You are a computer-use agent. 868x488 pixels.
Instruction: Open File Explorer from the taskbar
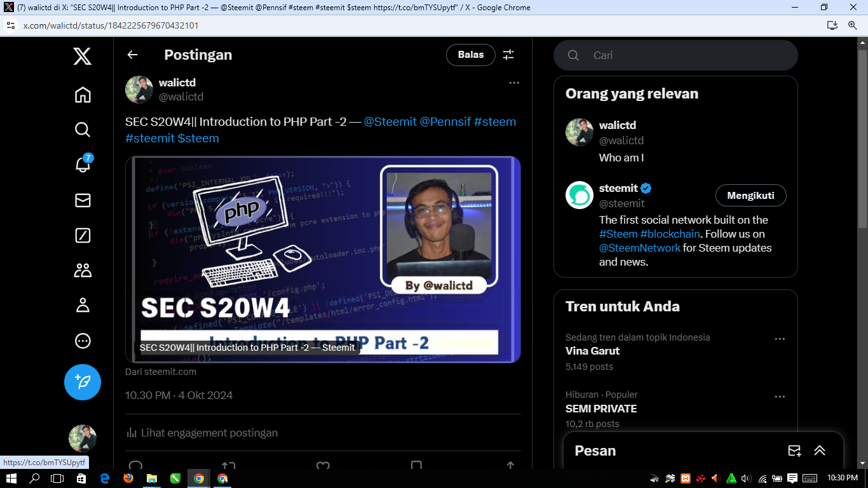pyautogui.click(x=152, y=478)
